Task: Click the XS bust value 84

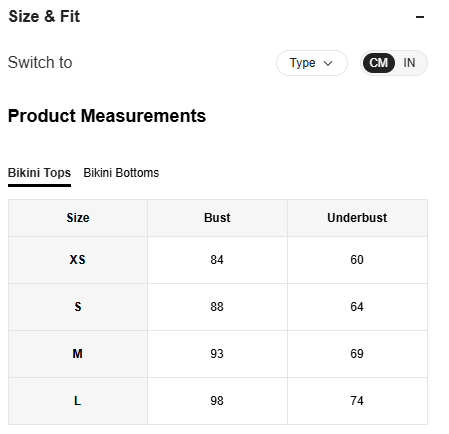Action: click(217, 260)
